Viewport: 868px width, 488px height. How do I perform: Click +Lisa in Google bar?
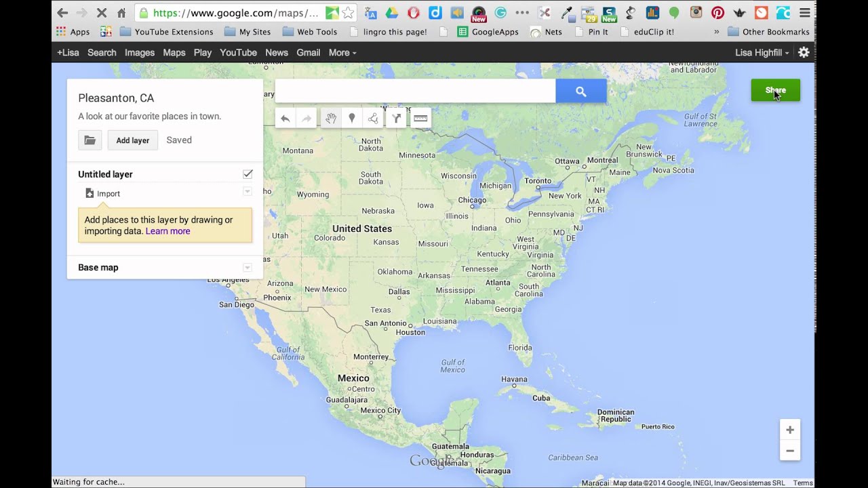point(68,52)
